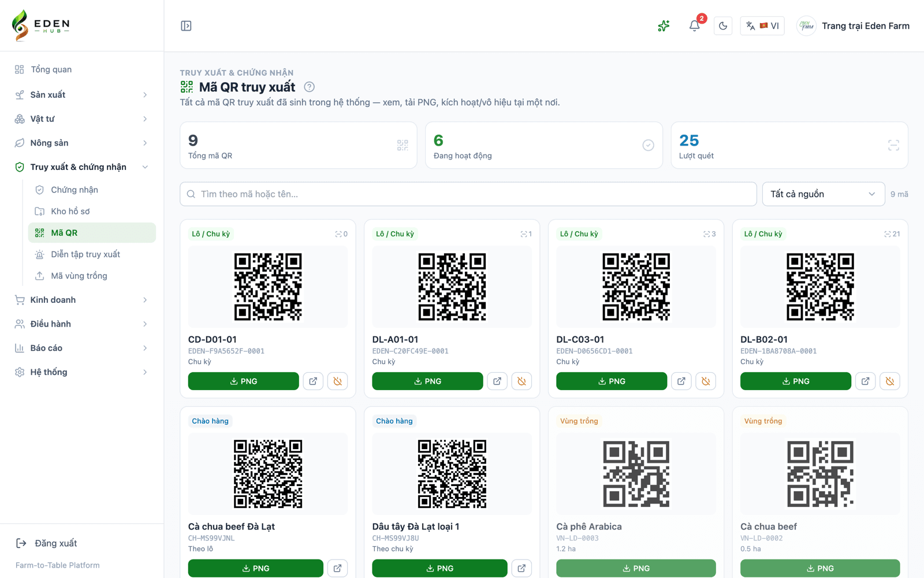Open the Chứng nhận submenu item
Viewport: 924px width, 578px height.
92,190
